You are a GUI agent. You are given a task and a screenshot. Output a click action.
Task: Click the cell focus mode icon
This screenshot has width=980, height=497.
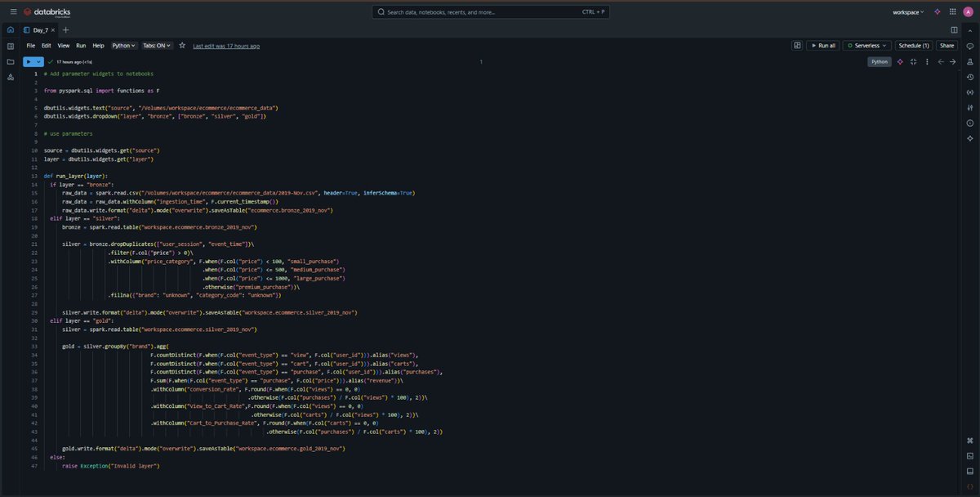913,61
